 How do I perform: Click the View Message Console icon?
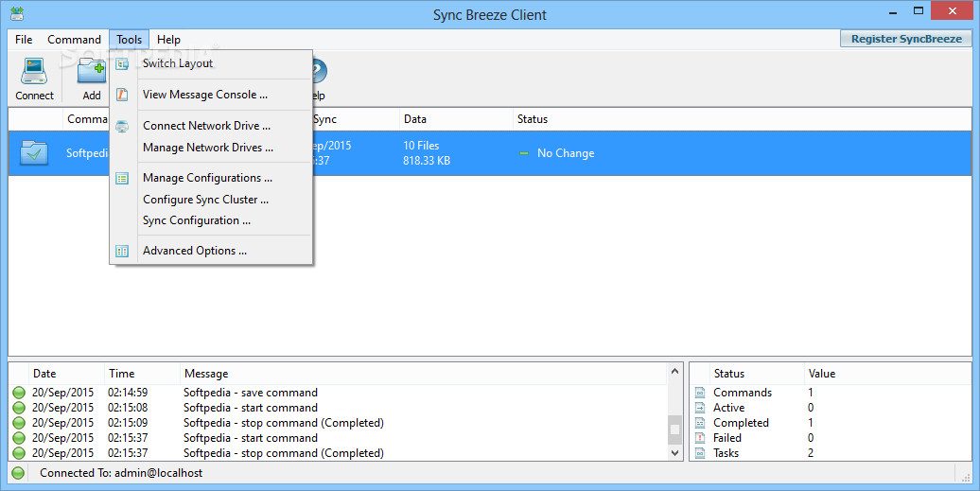(x=122, y=95)
